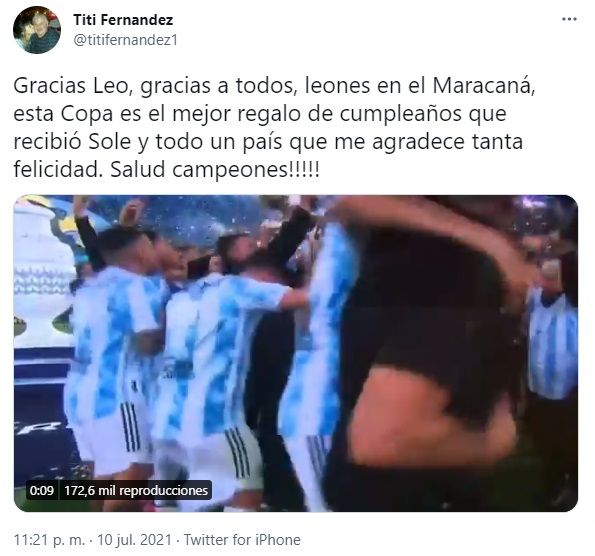Click the 172,6 mil reproducciones counter
This screenshot has height=556, width=595.
(x=136, y=490)
